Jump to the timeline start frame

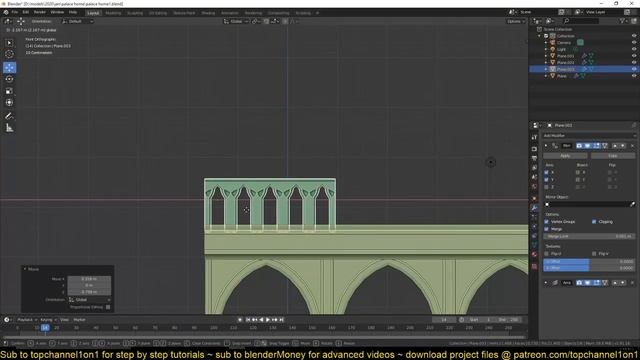pos(248,320)
